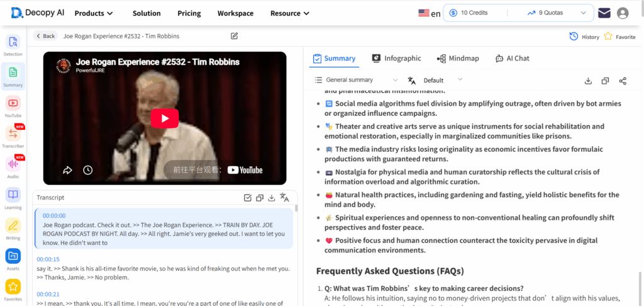Open the Audio tool in sidebar
This screenshot has height=306, width=644.
tap(13, 168)
